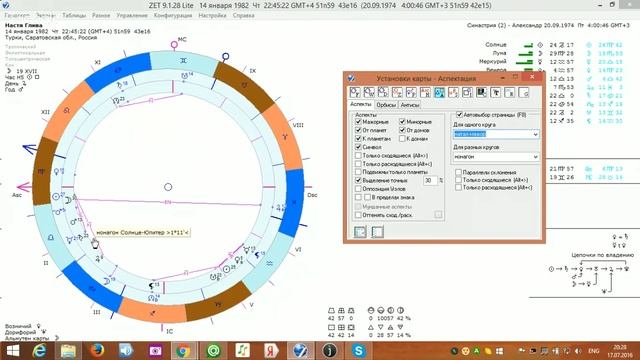
Task: Click the taskbar clock showing 20:28
Action: [619, 351]
